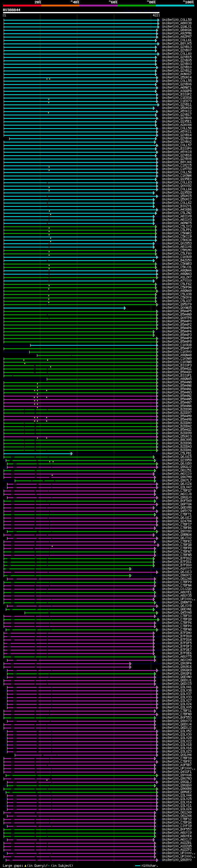Select the AV388844 query name
Screen dimensions: 197x868
point(11,10)
